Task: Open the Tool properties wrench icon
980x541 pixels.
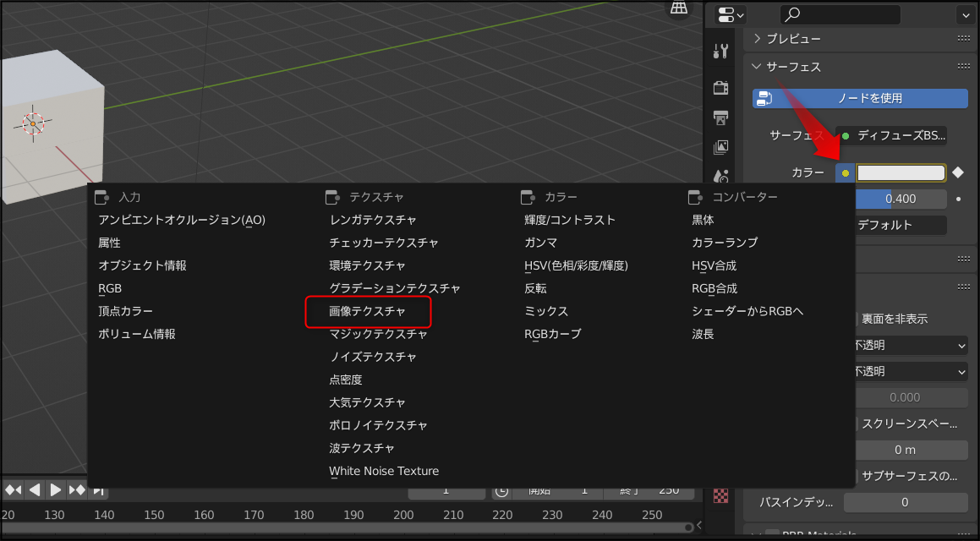Action: pyautogui.click(x=720, y=51)
